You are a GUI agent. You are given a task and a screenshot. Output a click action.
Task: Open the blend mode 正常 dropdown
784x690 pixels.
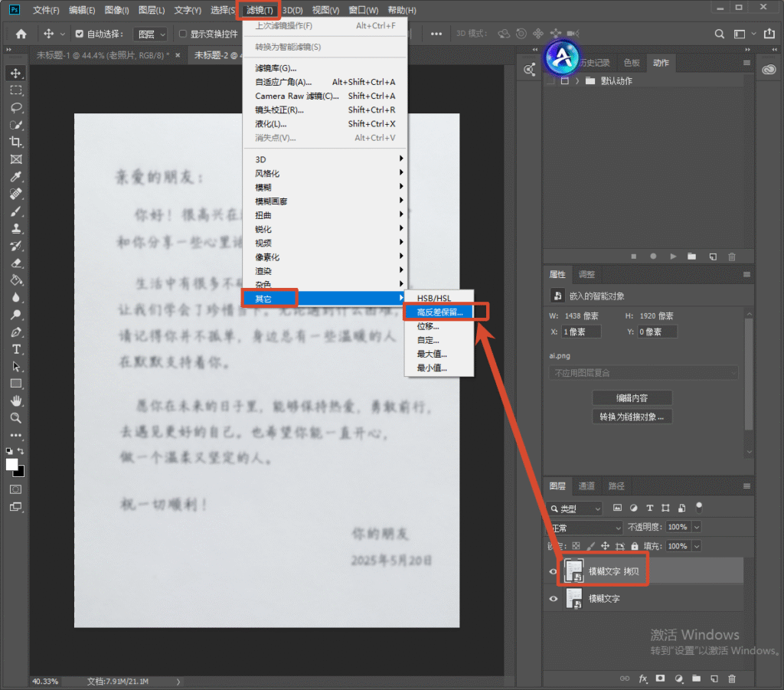click(x=584, y=528)
